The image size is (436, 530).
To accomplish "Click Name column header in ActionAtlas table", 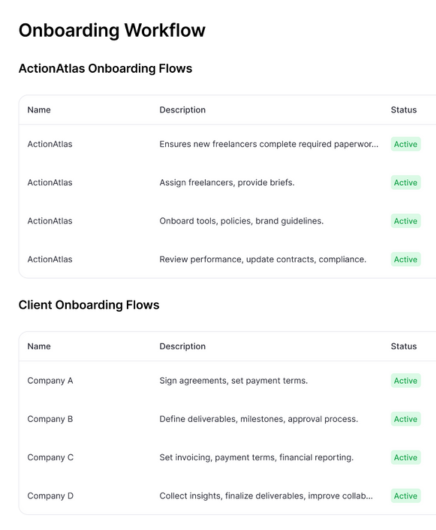I will click(39, 110).
